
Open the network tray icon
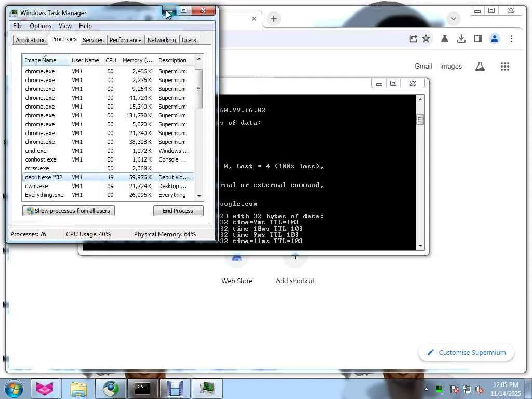467,389
